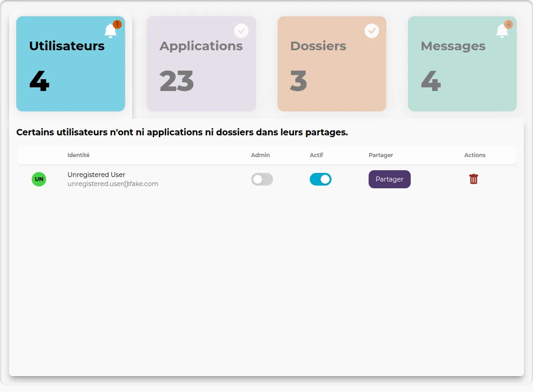Screen dimensions: 533x392
Task: Click the green UN avatar icon
Action: (38, 179)
